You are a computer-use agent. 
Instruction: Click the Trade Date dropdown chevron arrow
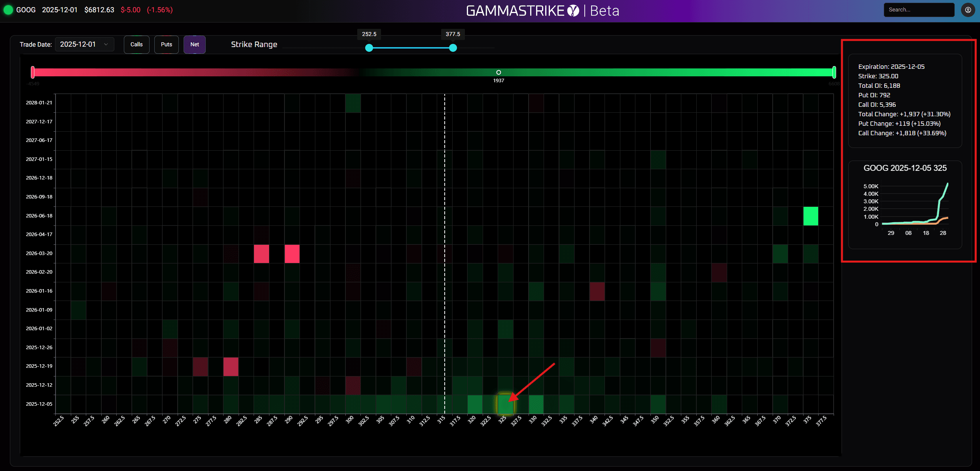click(106, 44)
